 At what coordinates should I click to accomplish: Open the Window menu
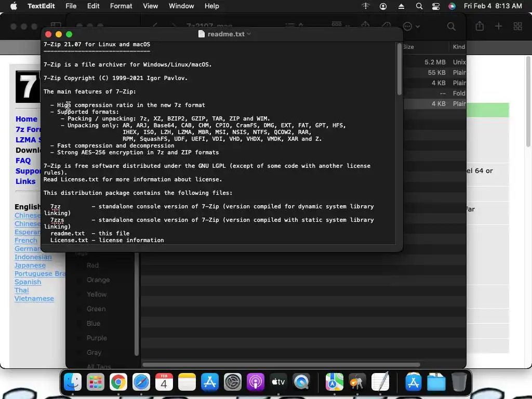click(181, 6)
